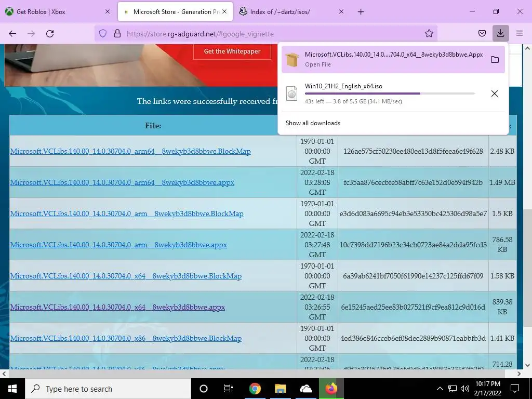Screen dimensions: 532x399
Task: Open the notification center icon
Action: click(x=515, y=389)
